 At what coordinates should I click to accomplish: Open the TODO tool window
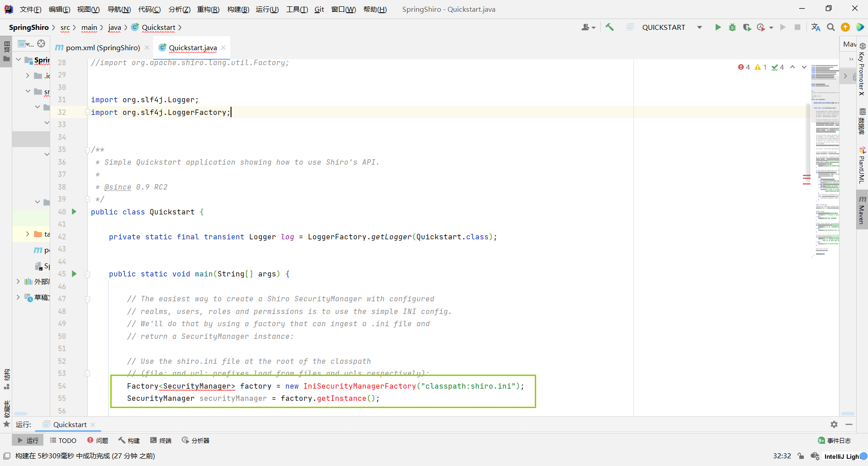coord(63,440)
